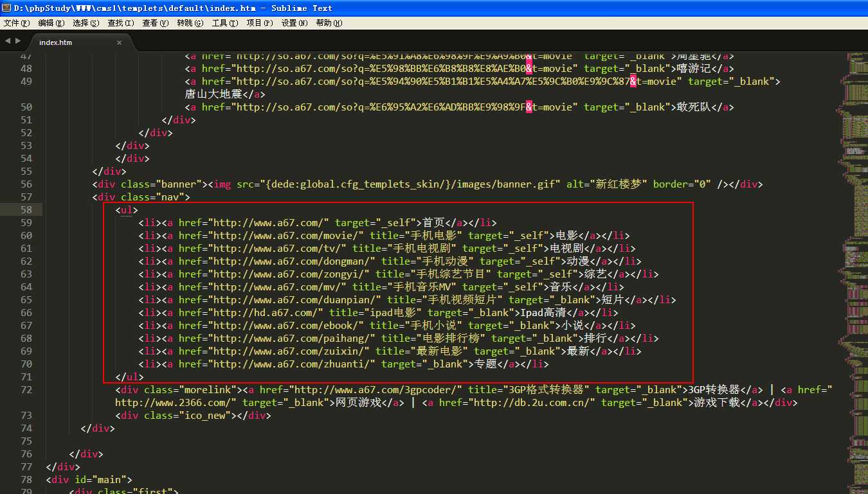Click the 电影 link text on line 60
This screenshot has width=868, height=494.
[x=566, y=236]
